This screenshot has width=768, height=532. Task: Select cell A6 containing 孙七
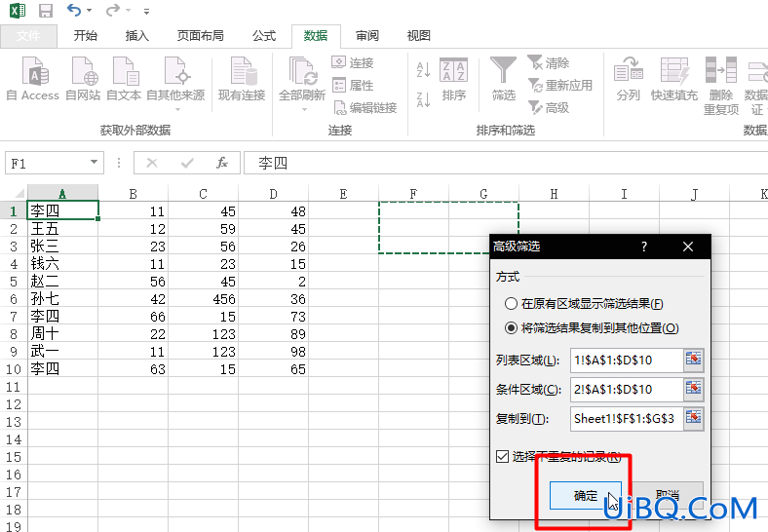point(62,299)
